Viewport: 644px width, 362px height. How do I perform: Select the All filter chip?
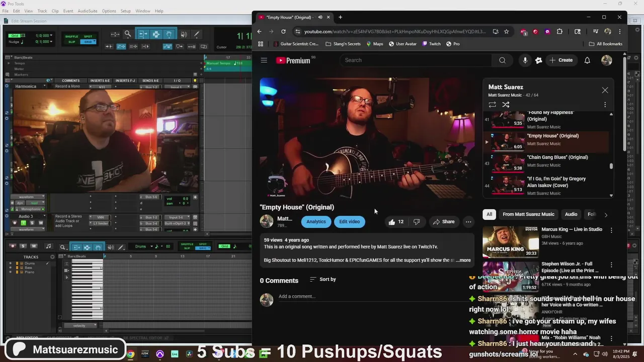coord(489,214)
